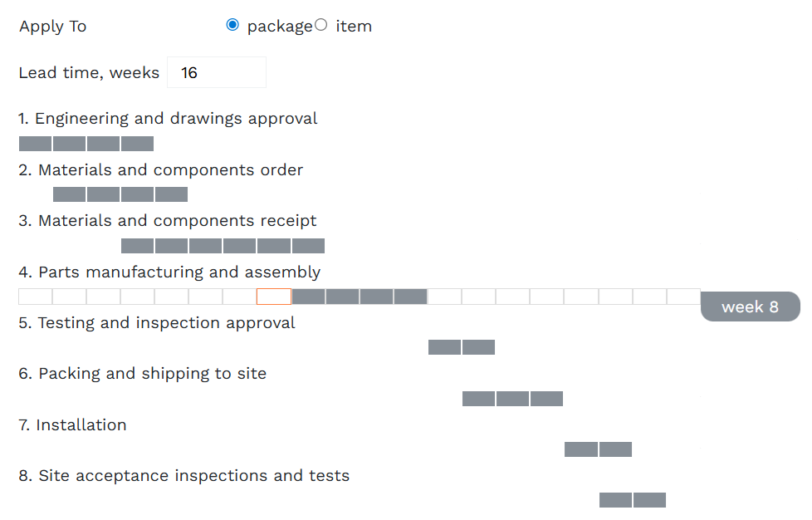Click the Lead time weeks input field

[217, 72]
